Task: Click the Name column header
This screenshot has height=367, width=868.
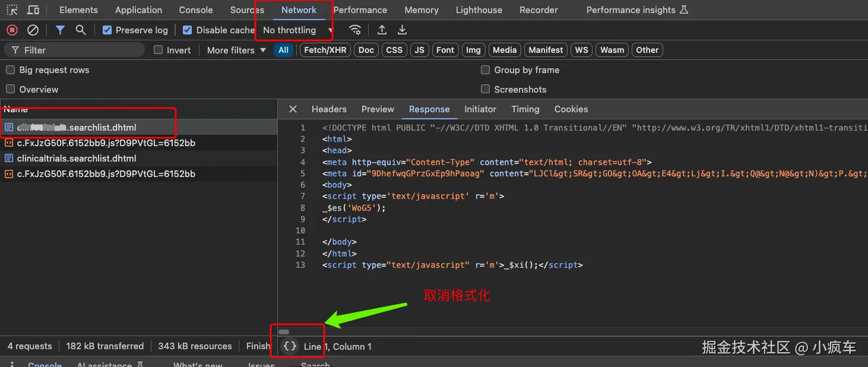Action: point(138,109)
